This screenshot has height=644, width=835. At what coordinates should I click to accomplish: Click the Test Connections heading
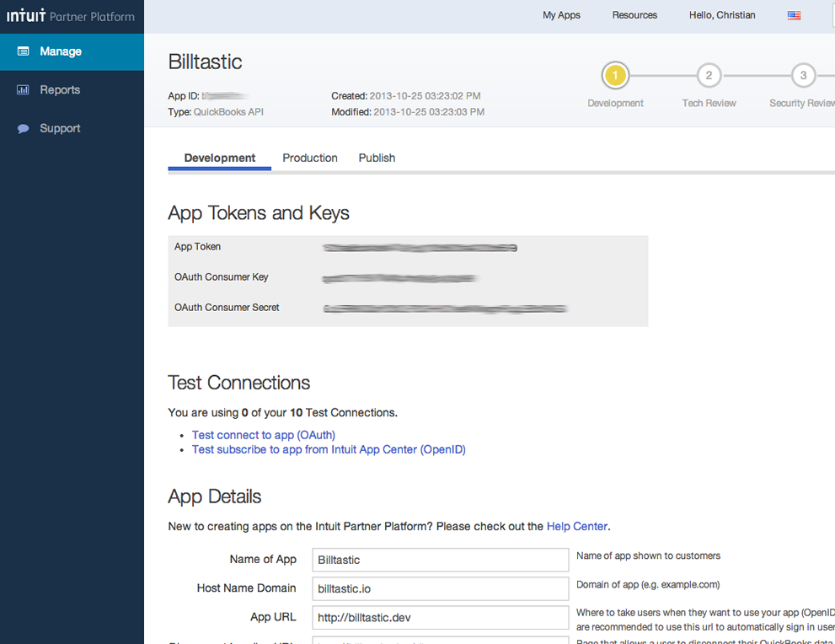[239, 383]
